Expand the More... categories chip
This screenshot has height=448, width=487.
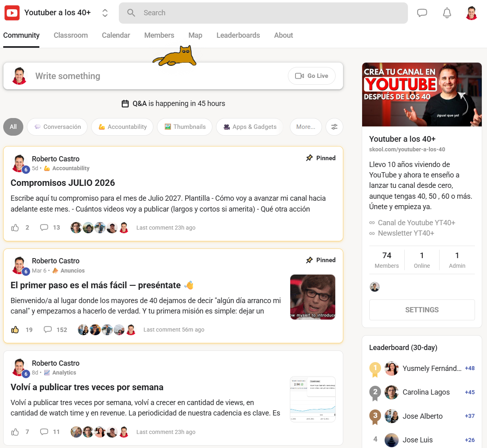point(306,127)
